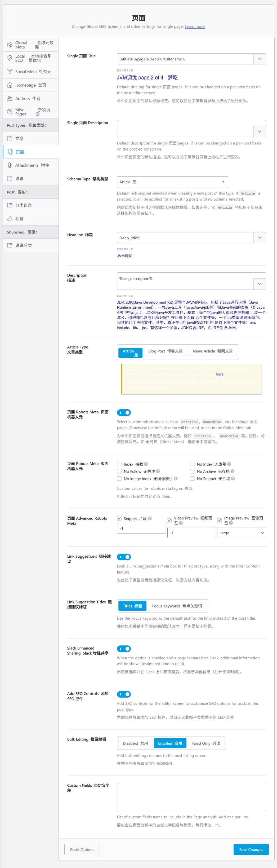The width and height of the screenshot is (277, 868).
Task: Click the Authors people icon
Action: (x=10, y=98)
